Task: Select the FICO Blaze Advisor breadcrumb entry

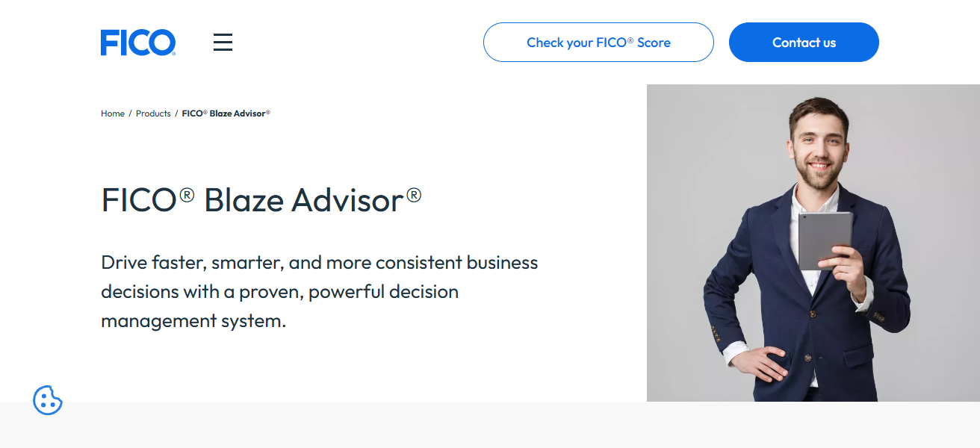Action: tap(226, 113)
